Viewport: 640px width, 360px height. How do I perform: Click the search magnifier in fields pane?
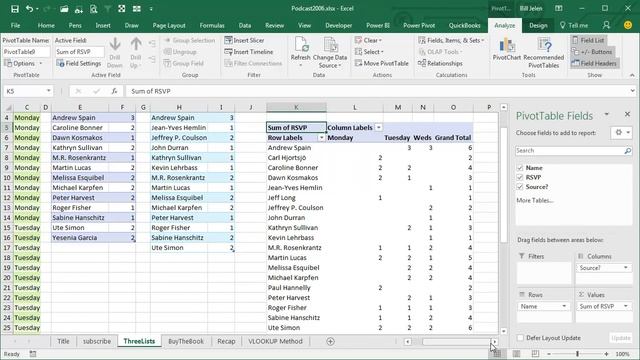[628, 151]
